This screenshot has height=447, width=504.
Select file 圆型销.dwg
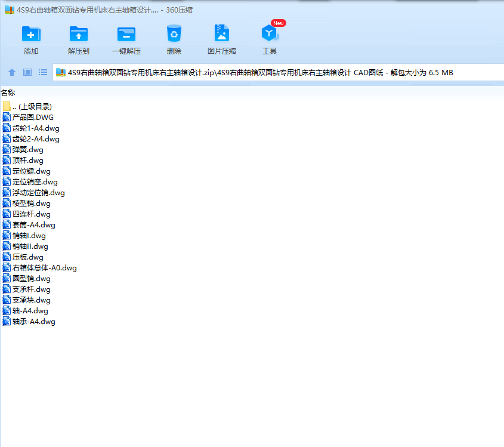pos(26,279)
